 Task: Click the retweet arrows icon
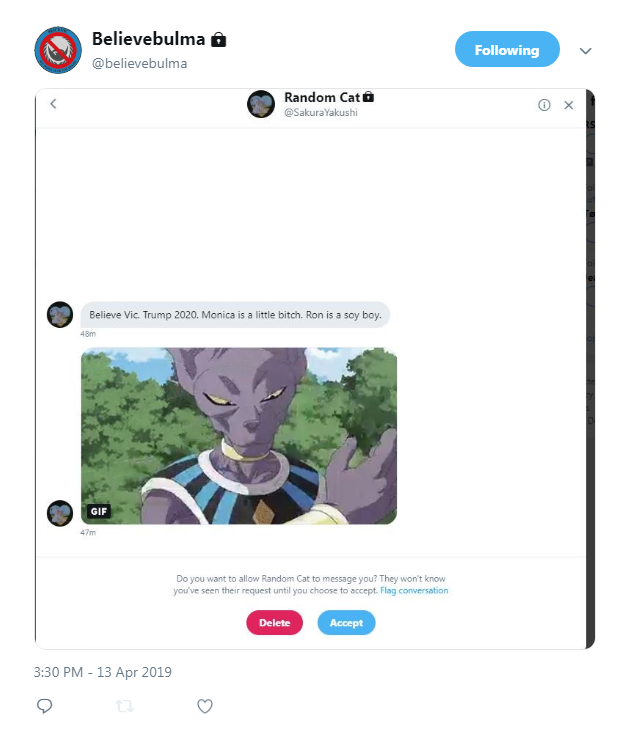124,706
